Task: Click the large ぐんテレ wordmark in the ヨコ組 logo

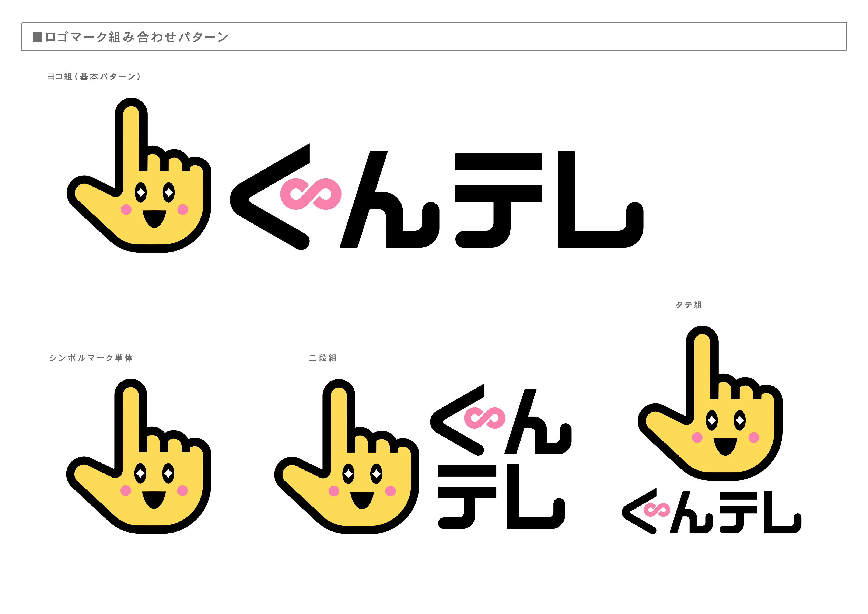Action: pyautogui.click(x=437, y=197)
